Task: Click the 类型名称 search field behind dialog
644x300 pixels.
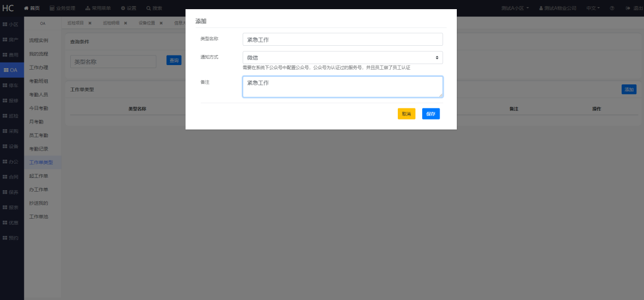Action: tap(113, 62)
